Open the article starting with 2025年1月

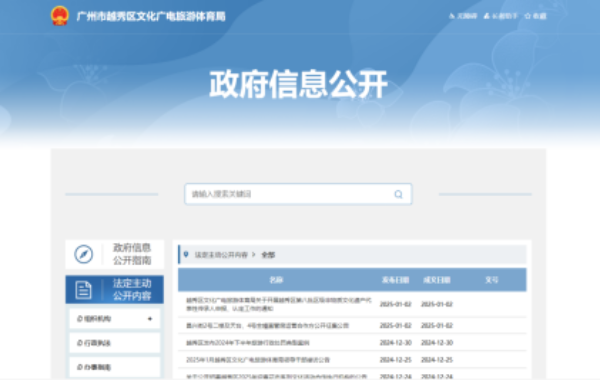pyautogui.click(x=258, y=360)
